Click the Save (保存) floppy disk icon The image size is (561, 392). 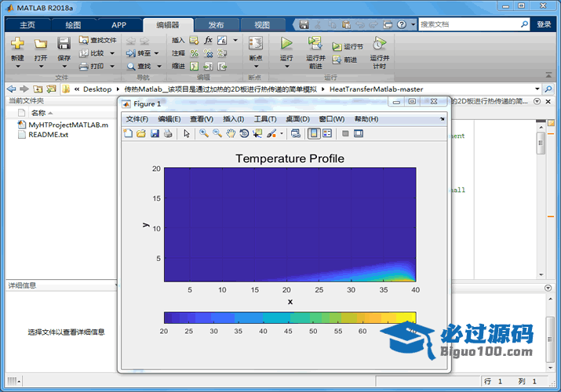pos(64,43)
